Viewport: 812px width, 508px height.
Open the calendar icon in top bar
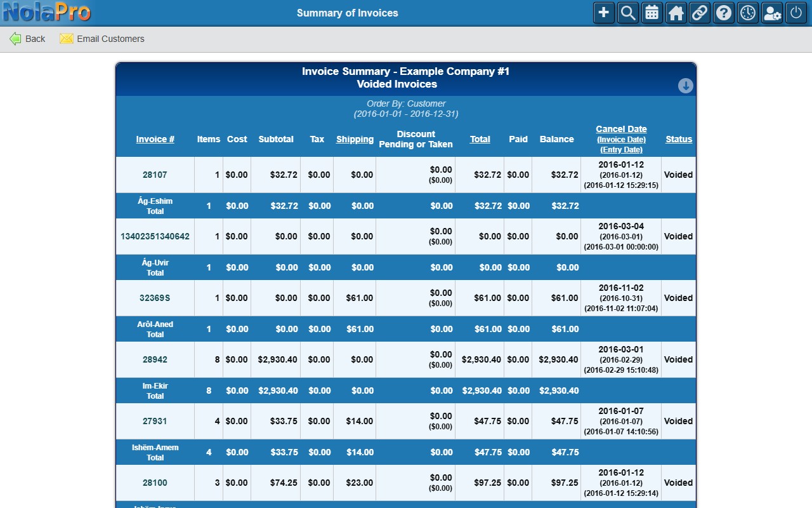pos(652,13)
